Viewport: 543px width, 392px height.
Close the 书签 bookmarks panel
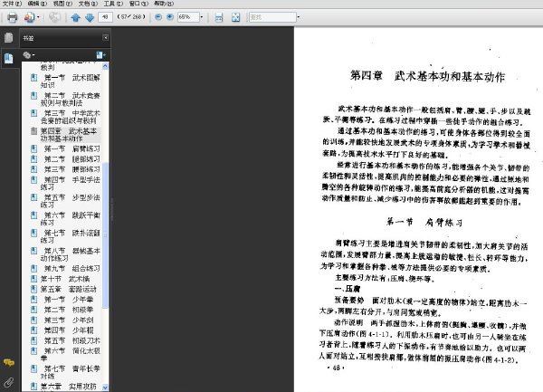point(105,37)
